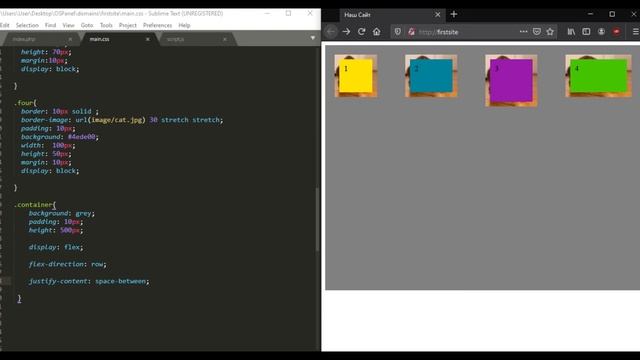Image resolution: width=640 pixels, height=360 pixels.
Task: Close the main.css tab in Sublime Text
Action: [147, 39]
